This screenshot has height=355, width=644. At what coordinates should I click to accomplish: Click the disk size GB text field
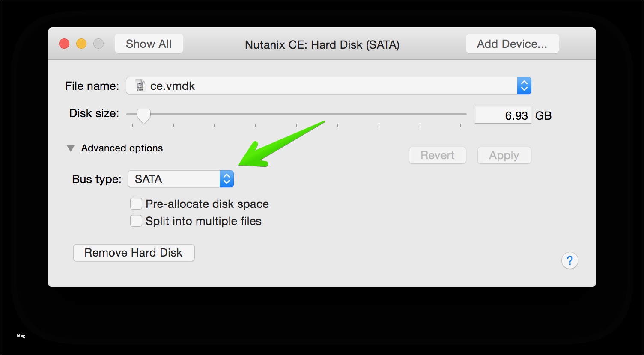pyautogui.click(x=503, y=115)
